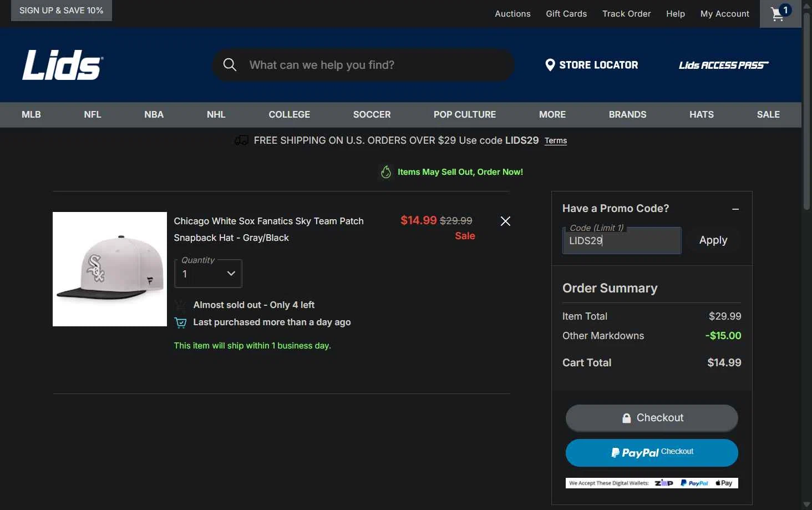Open the NBA menu

(x=154, y=115)
